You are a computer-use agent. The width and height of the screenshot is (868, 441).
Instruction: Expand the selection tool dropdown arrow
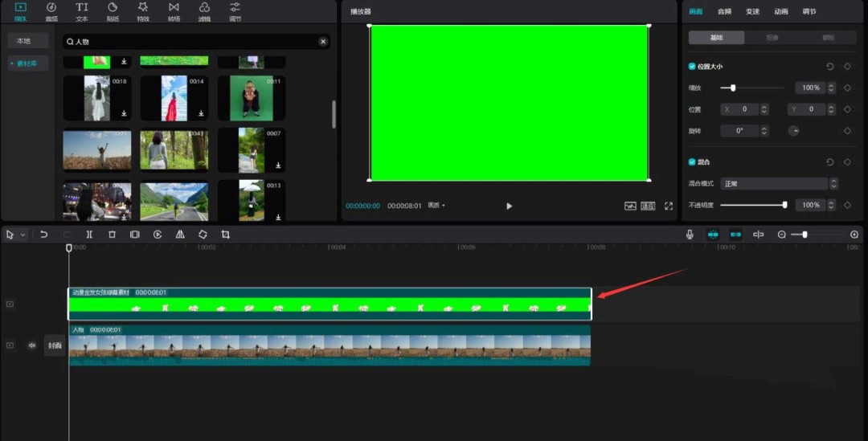pos(23,235)
